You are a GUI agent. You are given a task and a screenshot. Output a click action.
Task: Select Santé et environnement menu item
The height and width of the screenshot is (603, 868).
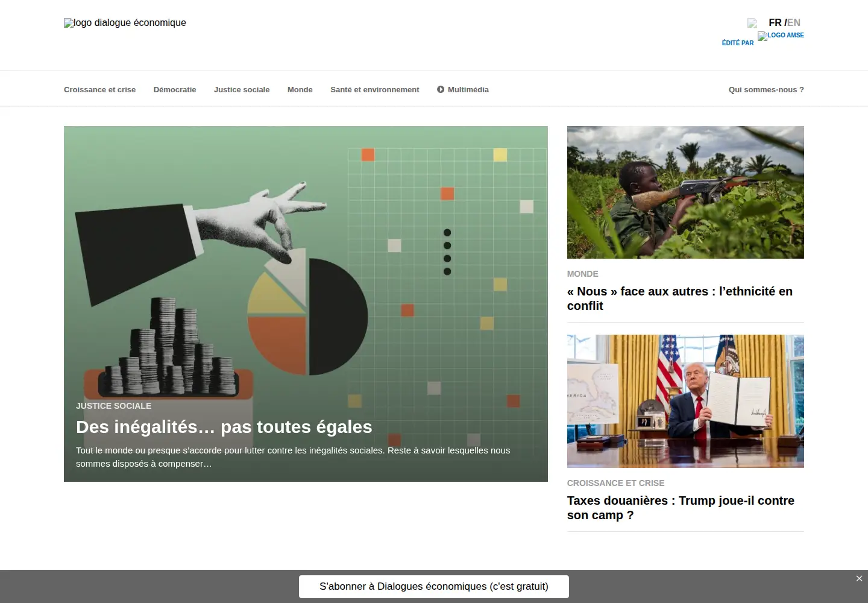[x=375, y=90]
